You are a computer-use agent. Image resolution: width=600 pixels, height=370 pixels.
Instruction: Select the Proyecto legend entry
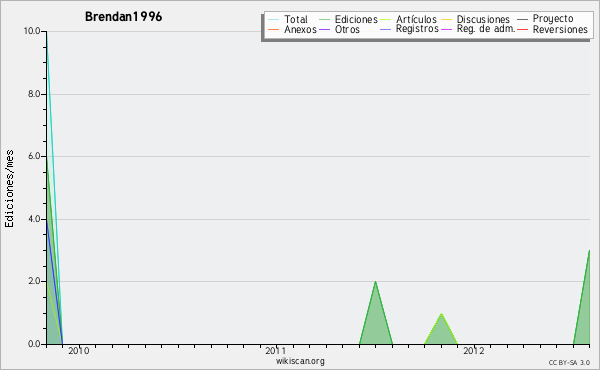pyautogui.click(x=545, y=19)
